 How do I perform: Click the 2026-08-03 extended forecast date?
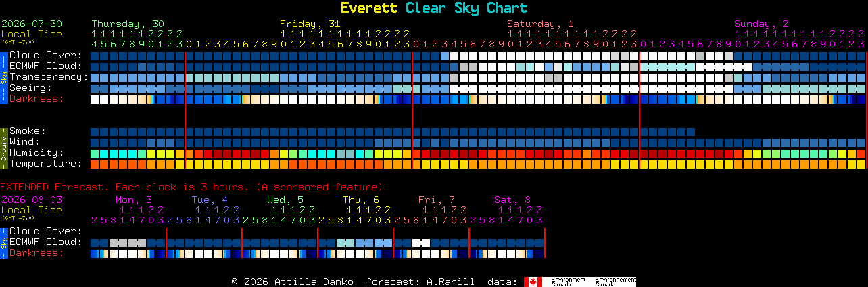[x=32, y=200]
